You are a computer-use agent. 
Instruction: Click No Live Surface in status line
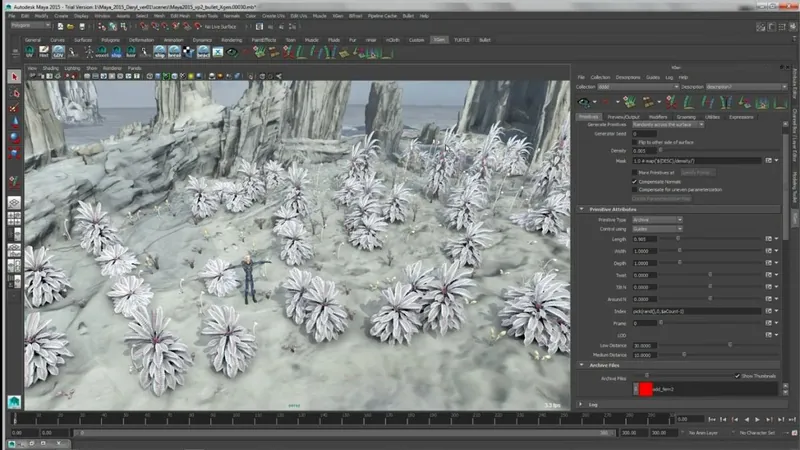click(x=220, y=27)
